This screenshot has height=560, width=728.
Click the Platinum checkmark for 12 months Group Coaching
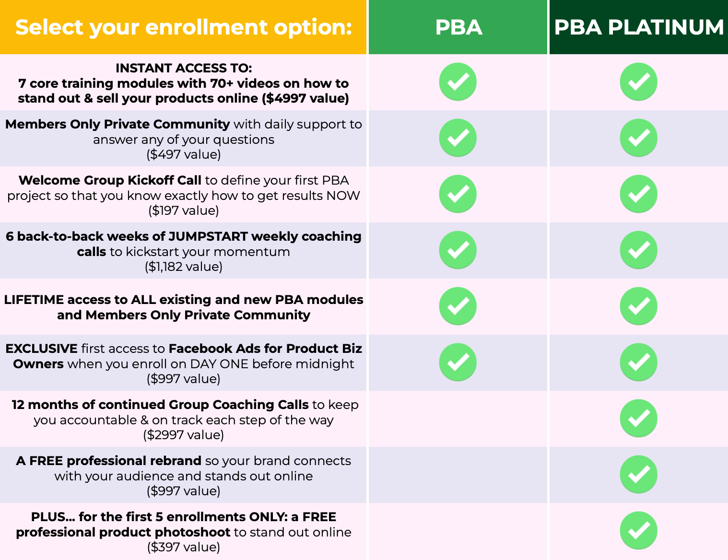point(639,419)
